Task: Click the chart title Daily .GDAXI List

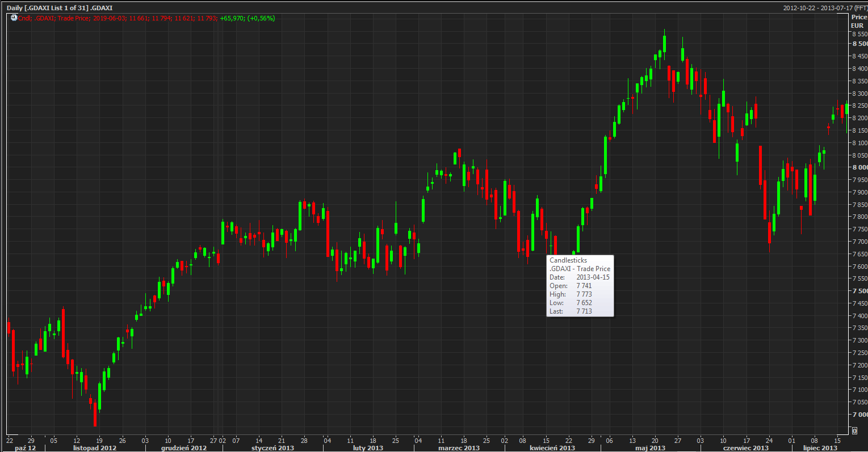Action: [x=60, y=8]
